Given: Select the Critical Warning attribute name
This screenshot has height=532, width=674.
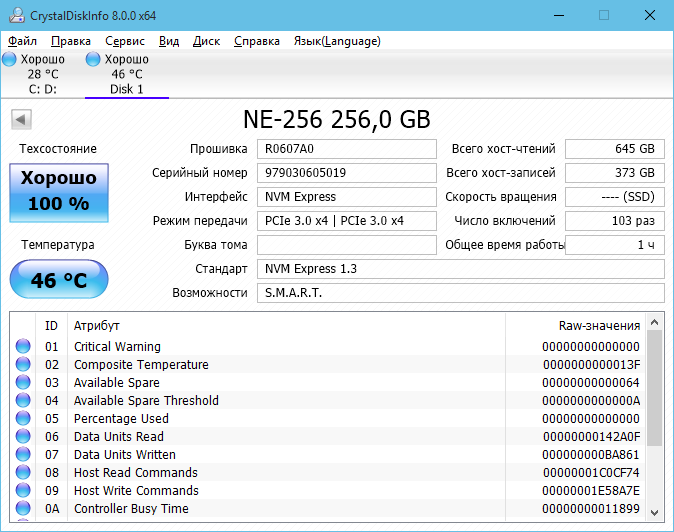Looking at the screenshot, I should click(x=117, y=346).
